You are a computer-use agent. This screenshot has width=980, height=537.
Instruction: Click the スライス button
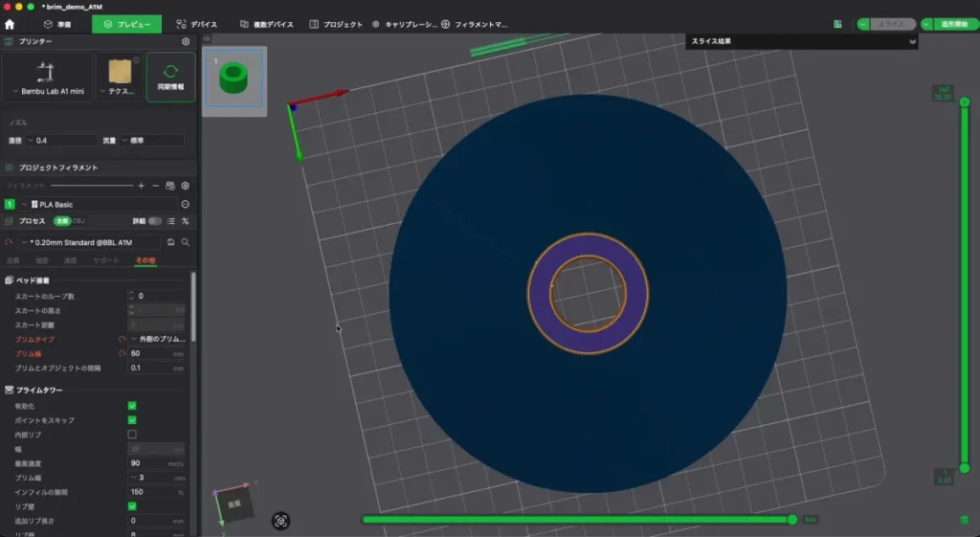pos(892,24)
